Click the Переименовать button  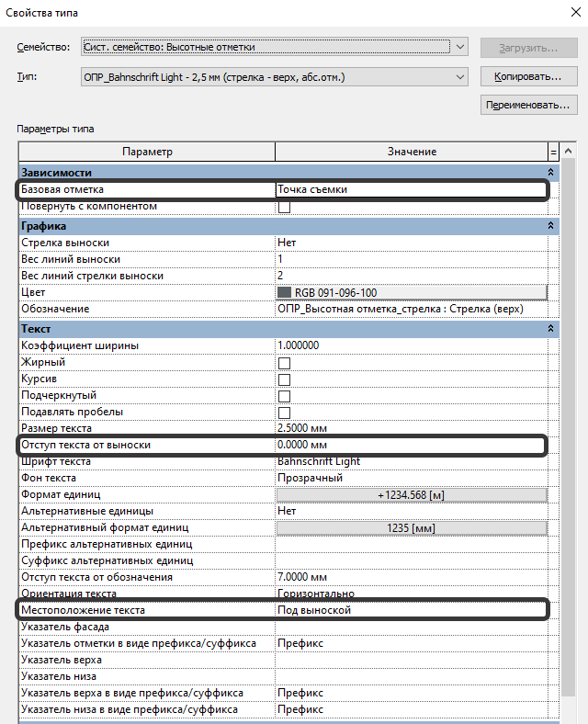528,105
